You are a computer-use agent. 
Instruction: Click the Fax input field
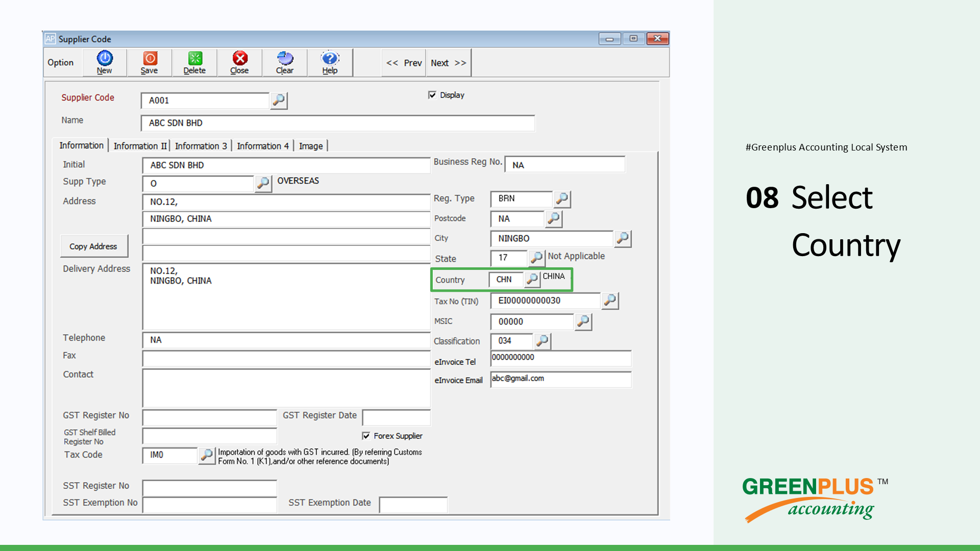(x=286, y=359)
